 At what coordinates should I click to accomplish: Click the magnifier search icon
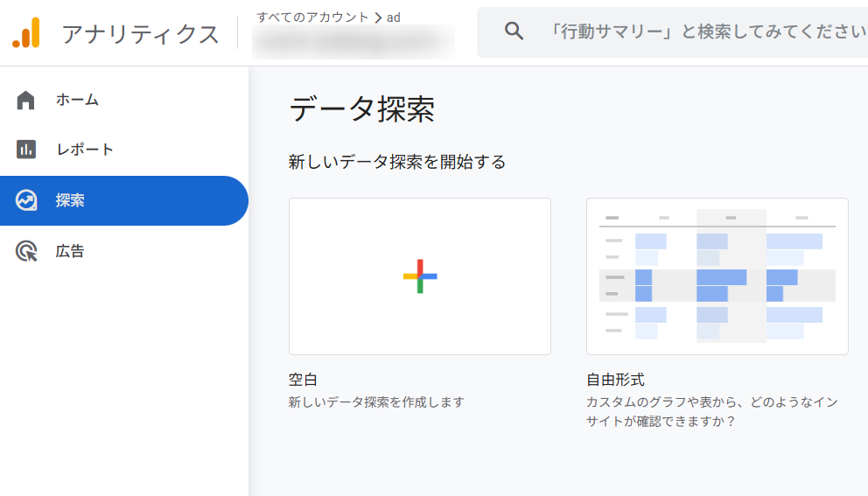click(514, 31)
